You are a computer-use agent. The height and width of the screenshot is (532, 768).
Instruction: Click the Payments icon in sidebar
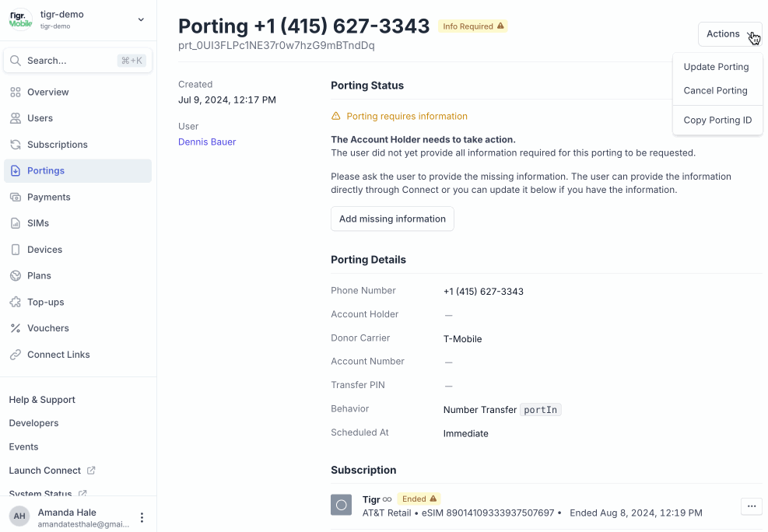(16, 197)
